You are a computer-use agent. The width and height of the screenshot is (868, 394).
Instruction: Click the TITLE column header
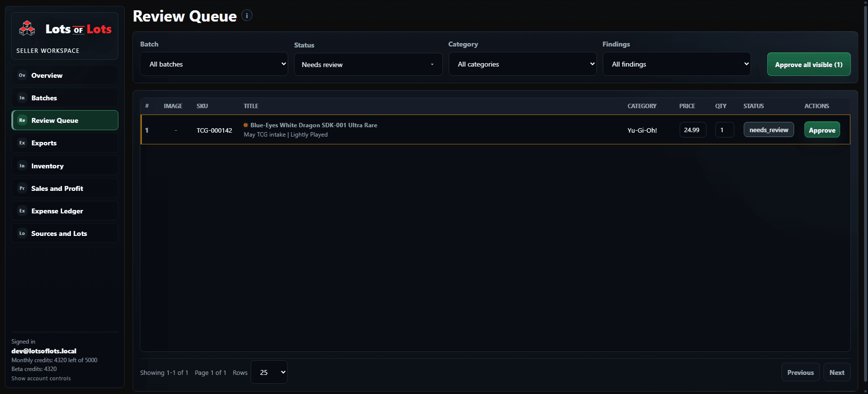pos(251,106)
